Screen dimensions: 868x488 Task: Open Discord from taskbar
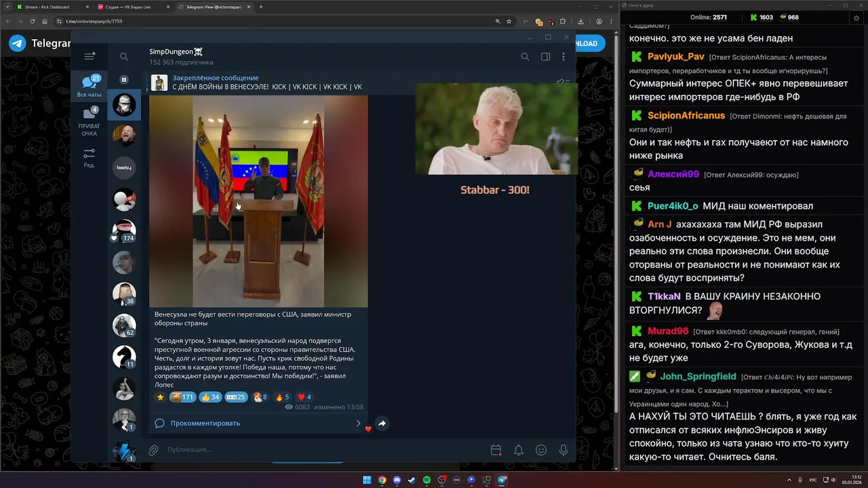pos(397,480)
